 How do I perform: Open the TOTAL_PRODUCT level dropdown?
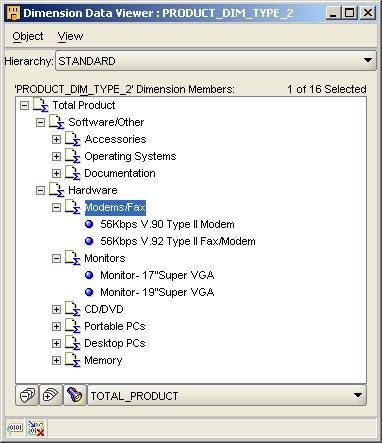tap(227, 395)
